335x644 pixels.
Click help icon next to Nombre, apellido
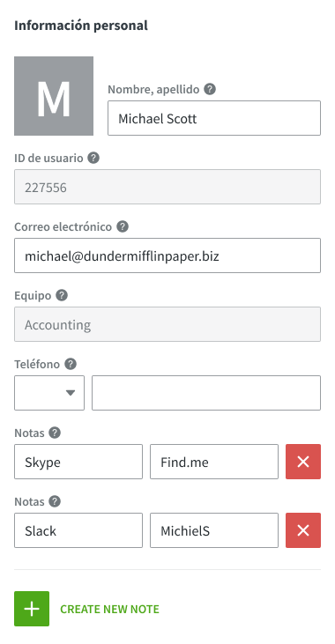click(210, 89)
